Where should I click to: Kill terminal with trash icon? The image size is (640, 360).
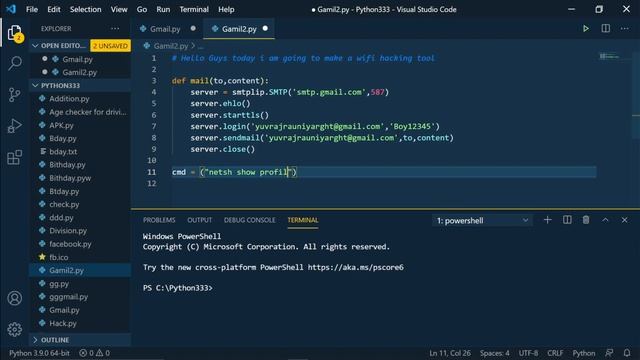[586, 220]
